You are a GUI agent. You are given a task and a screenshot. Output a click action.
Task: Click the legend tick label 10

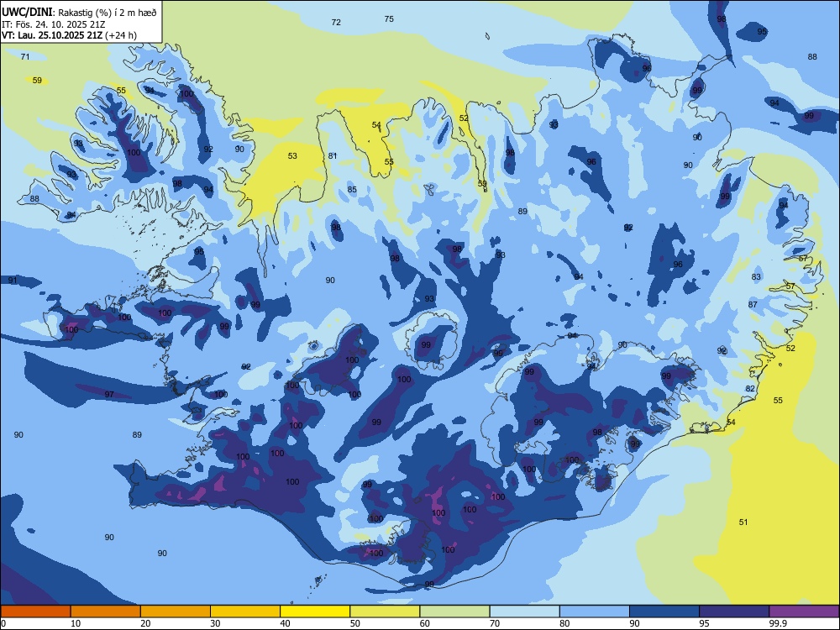[x=76, y=623]
